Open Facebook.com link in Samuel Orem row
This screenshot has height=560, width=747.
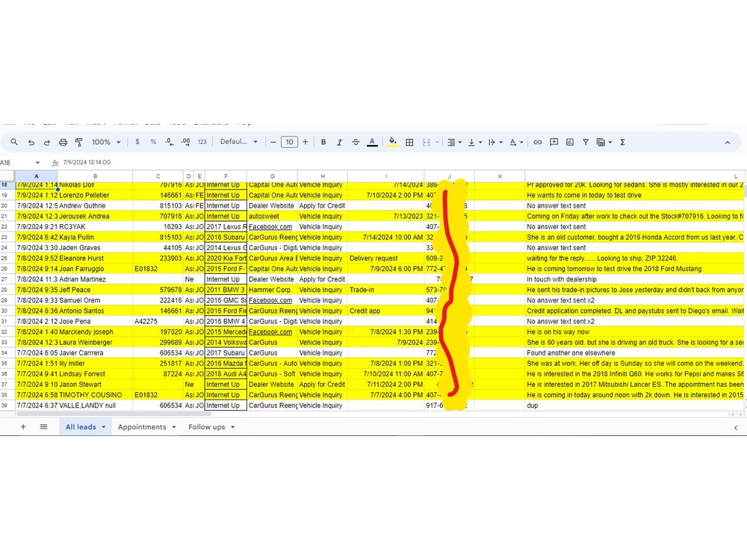coord(270,300)
